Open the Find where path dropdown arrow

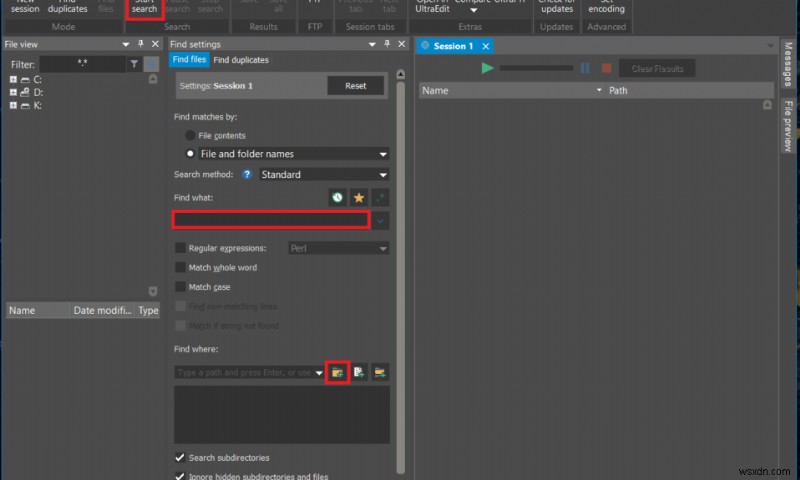(319, 373)
